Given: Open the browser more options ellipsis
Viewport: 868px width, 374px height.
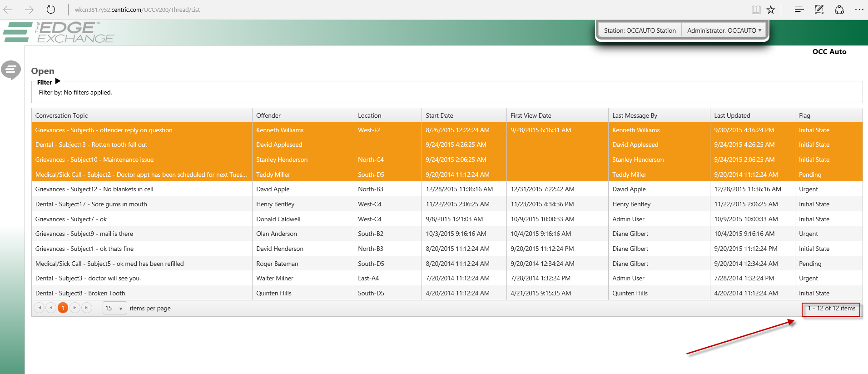Looking at the screenshot, I should coord(859,10).
